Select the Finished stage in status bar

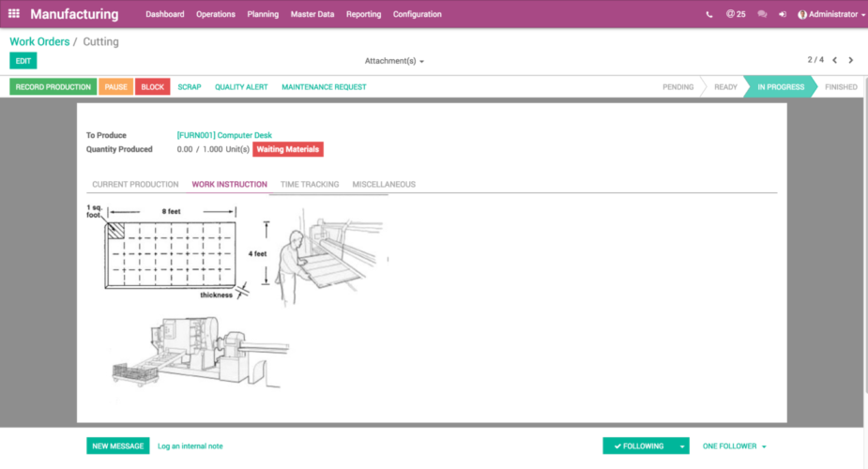[840, 87]
